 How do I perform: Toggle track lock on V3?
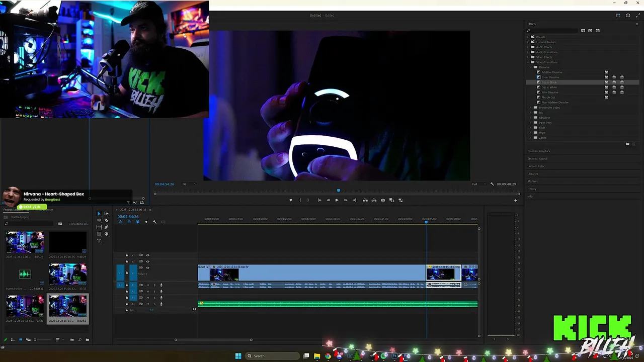coord(127,255)
